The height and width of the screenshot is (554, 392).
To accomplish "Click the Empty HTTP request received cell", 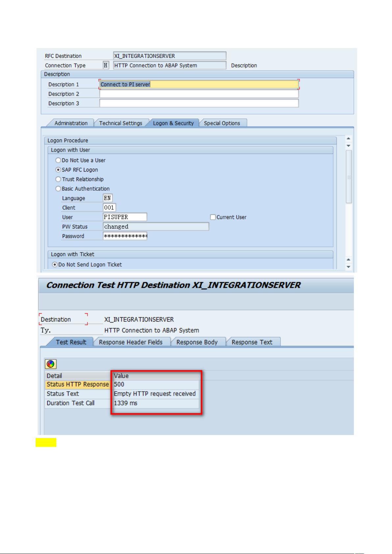I will pos(155,394).
